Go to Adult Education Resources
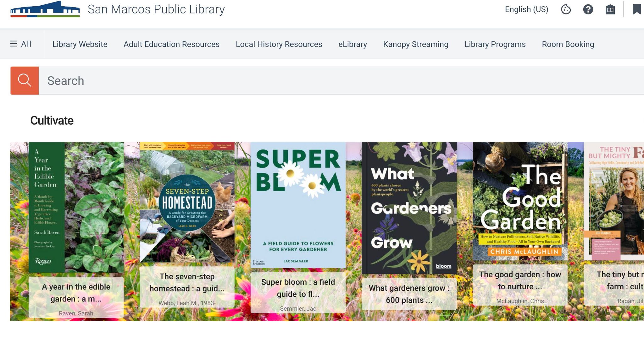 click(x=171, y=44)
